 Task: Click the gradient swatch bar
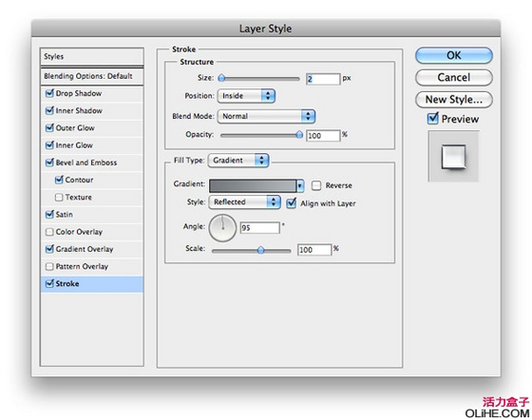(253, 185)
